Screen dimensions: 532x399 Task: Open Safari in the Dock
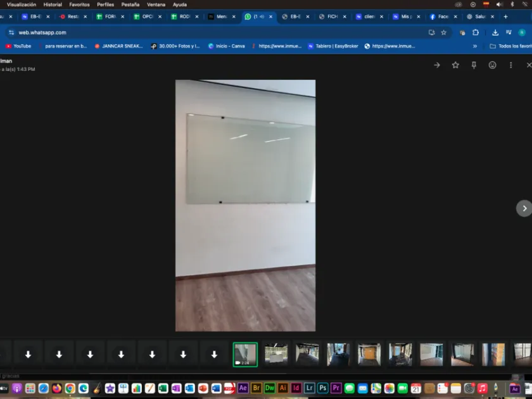pyautogui.click(x=44, y=388)
